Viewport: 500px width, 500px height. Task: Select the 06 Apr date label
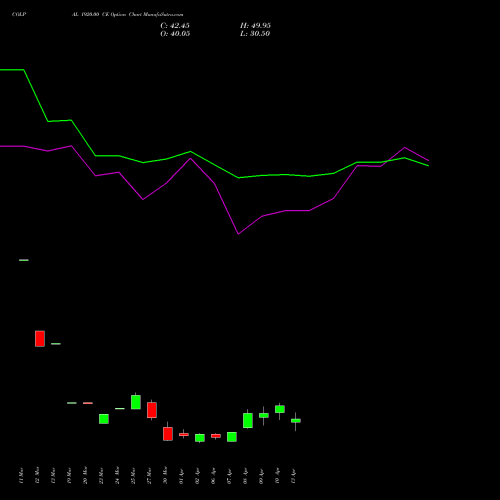pyautogui.click(x=213, y=475)
